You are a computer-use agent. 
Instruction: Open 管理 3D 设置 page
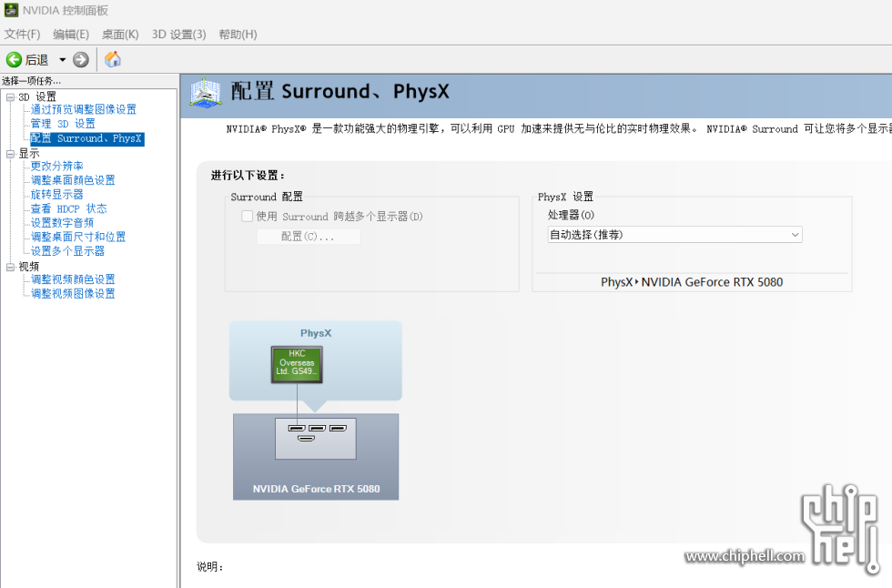[x=63, y=124]
